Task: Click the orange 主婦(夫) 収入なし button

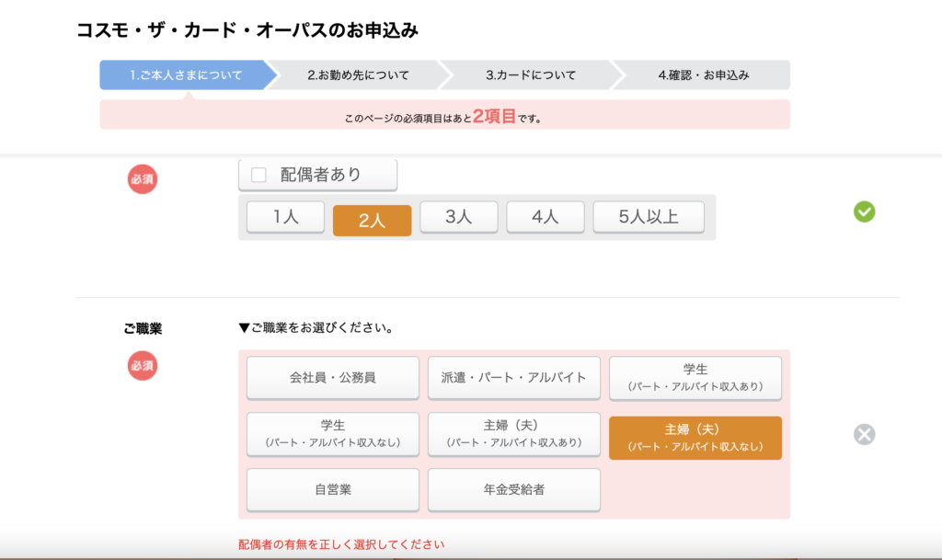Action: point(695,437)
